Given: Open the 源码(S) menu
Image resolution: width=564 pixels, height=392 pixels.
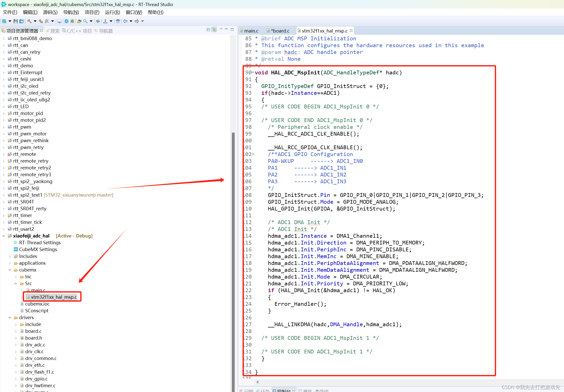Looking at the screenshot, I should [50, 12].
